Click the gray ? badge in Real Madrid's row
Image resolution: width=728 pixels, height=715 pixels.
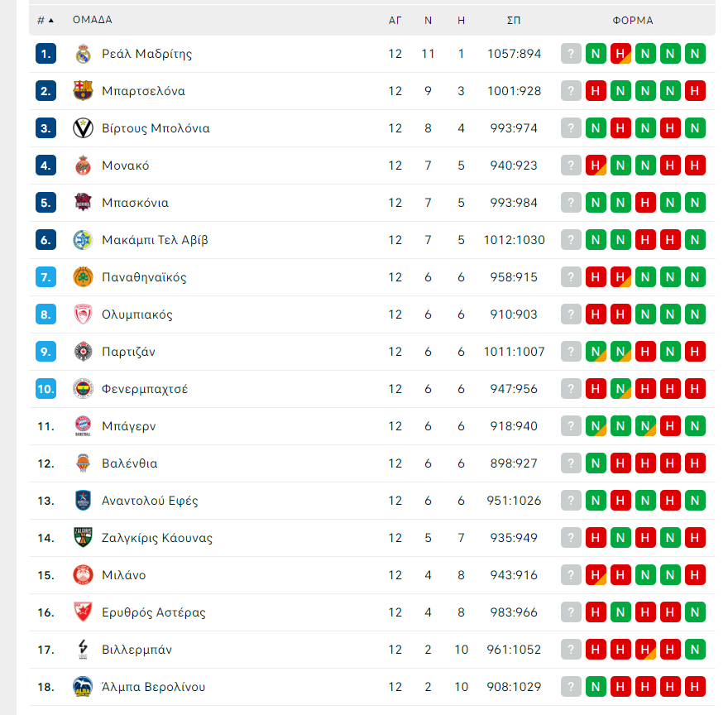click(x=571, y=54)
